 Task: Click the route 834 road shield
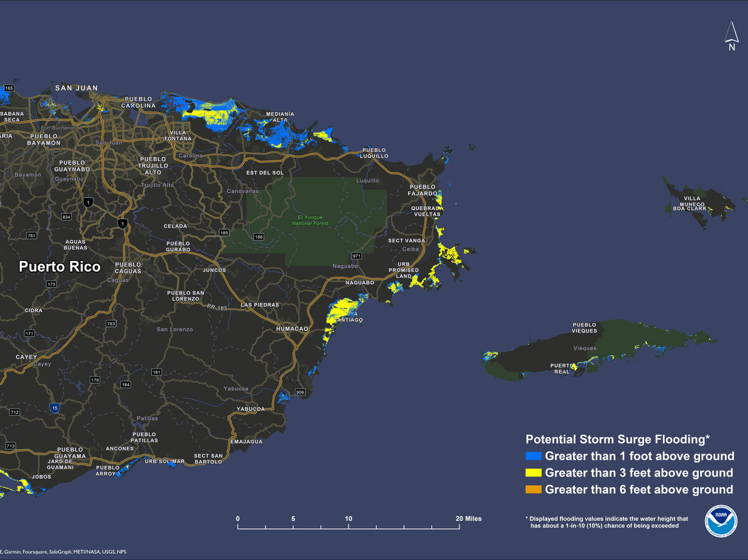click(67, 217)
